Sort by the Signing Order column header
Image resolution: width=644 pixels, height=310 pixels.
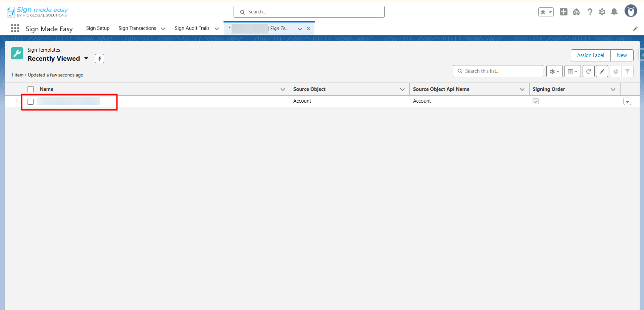coord(549,89)
